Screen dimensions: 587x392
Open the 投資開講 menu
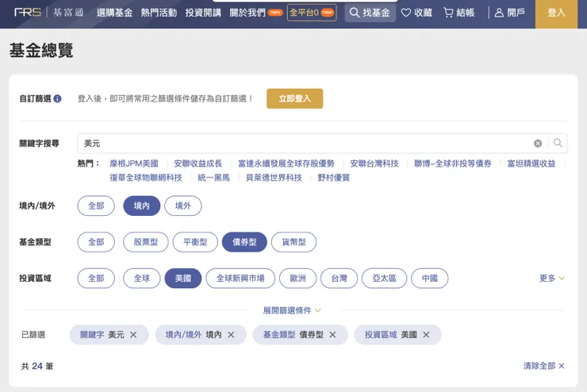point(203,13)
